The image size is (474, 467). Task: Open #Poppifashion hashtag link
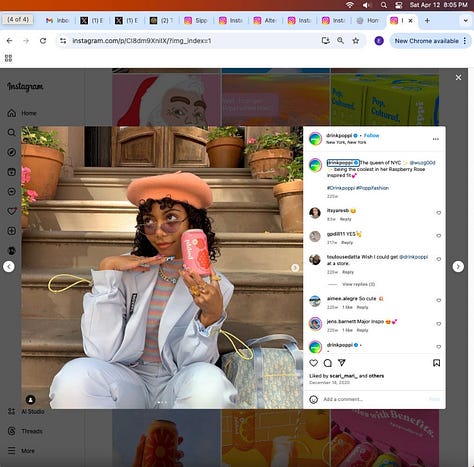[372, 188]
